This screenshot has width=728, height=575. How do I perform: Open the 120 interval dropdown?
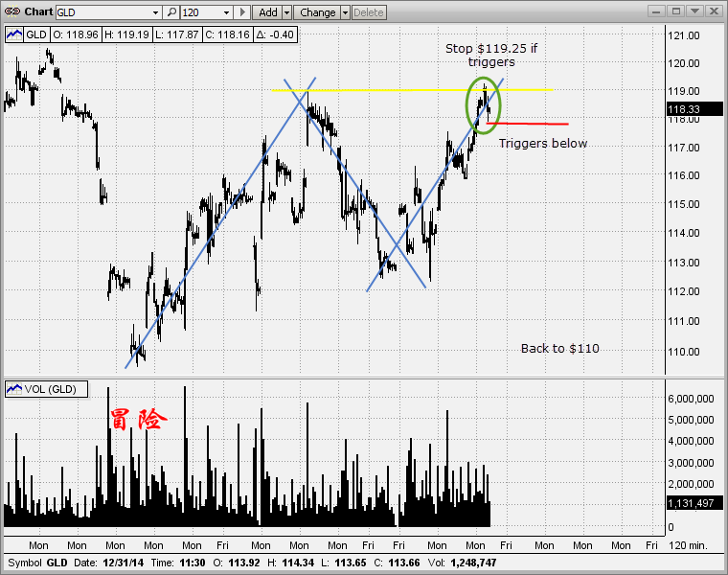227,12
